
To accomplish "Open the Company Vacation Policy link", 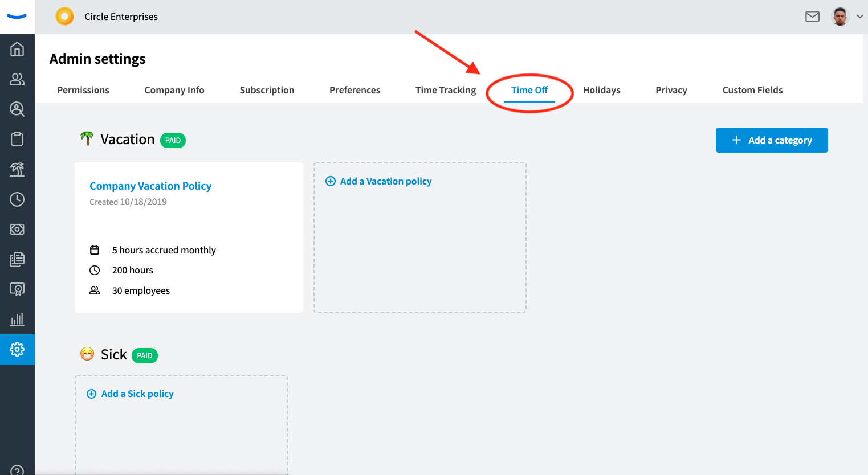I will pyautogui.click(x=150, y=186).
